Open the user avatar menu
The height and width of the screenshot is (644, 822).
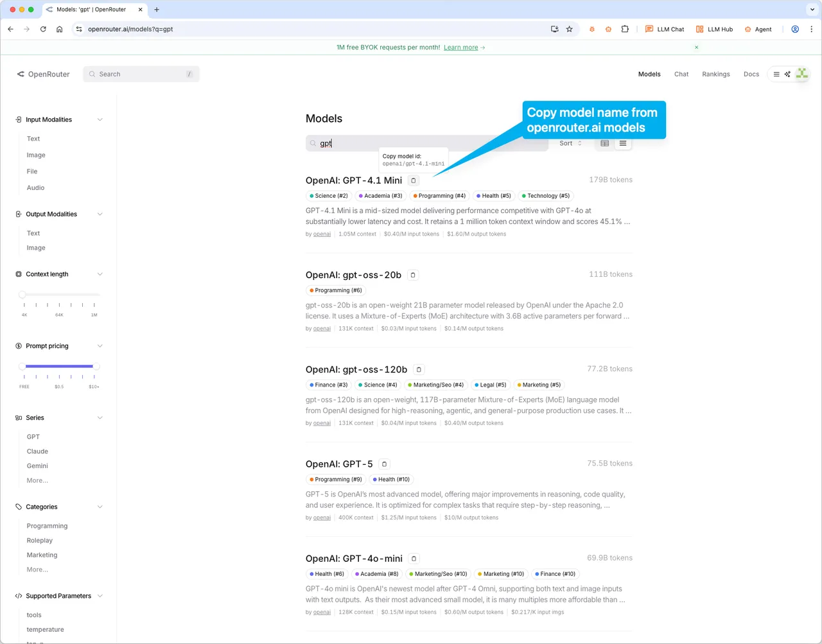(x=801, y=74)
